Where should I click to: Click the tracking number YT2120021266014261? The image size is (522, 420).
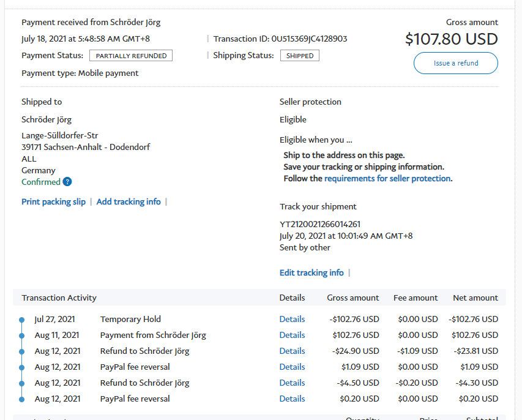coord(320,224)
